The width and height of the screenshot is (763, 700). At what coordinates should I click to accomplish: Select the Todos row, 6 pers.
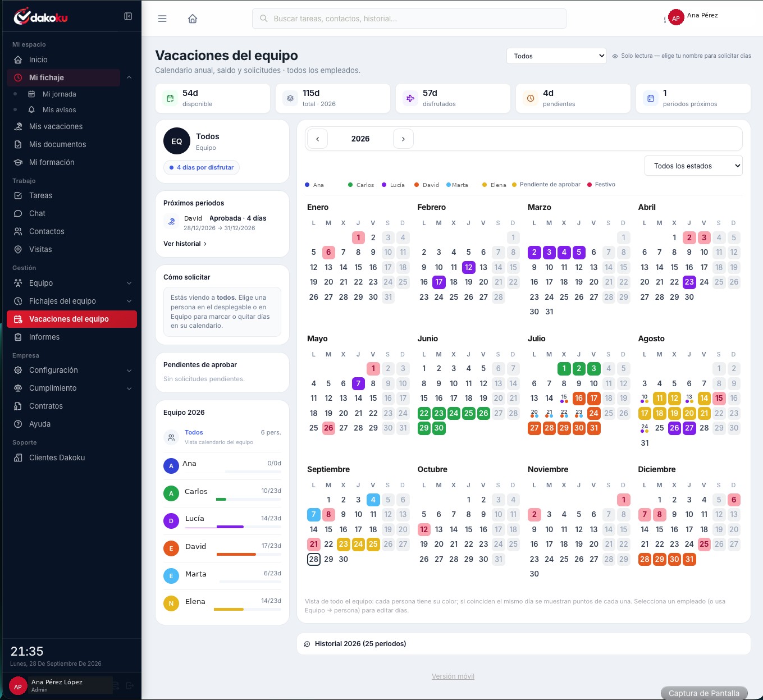[222, 437]
